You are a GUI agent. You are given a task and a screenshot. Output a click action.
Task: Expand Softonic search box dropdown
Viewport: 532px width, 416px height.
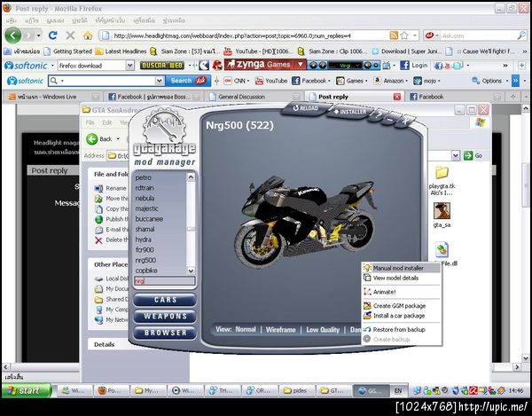pyautogui.click(x=160, y=81)
